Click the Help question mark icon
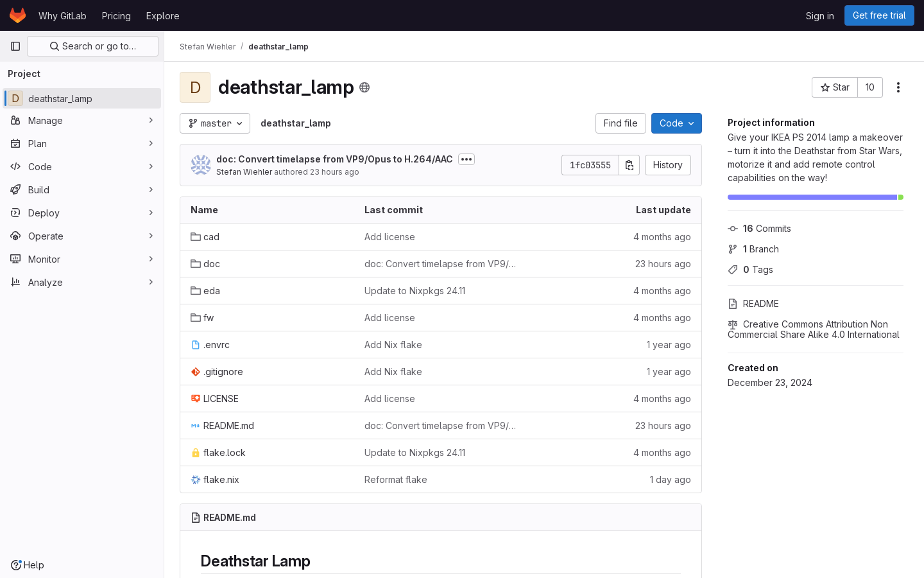This screenshot has height=578, width=924. click(16, 565)
